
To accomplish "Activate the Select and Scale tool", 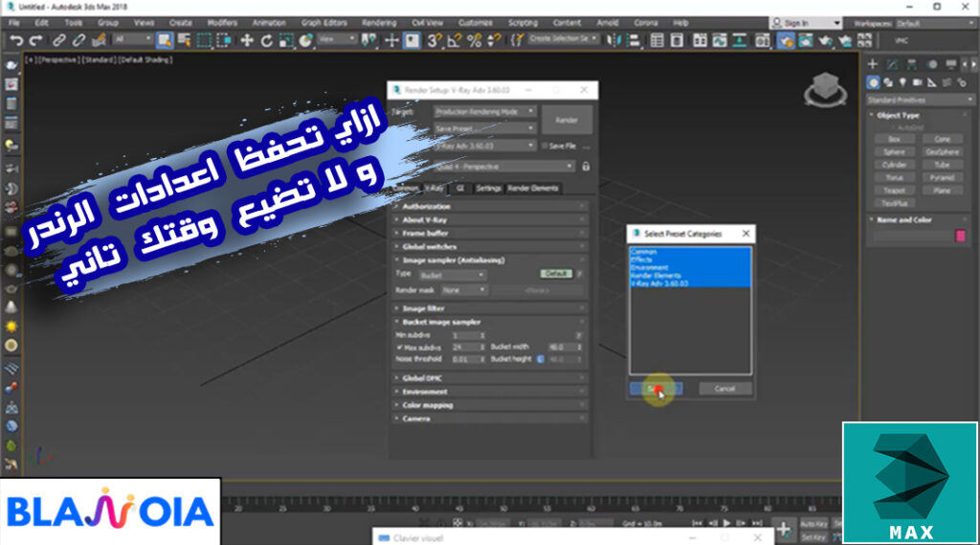I will tap(286, 40).
